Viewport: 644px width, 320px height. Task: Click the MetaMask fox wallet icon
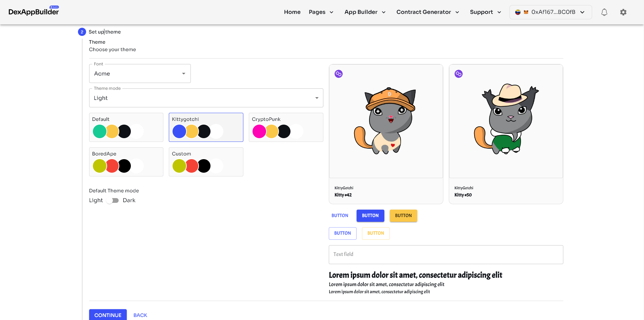(x=526, y=12)
